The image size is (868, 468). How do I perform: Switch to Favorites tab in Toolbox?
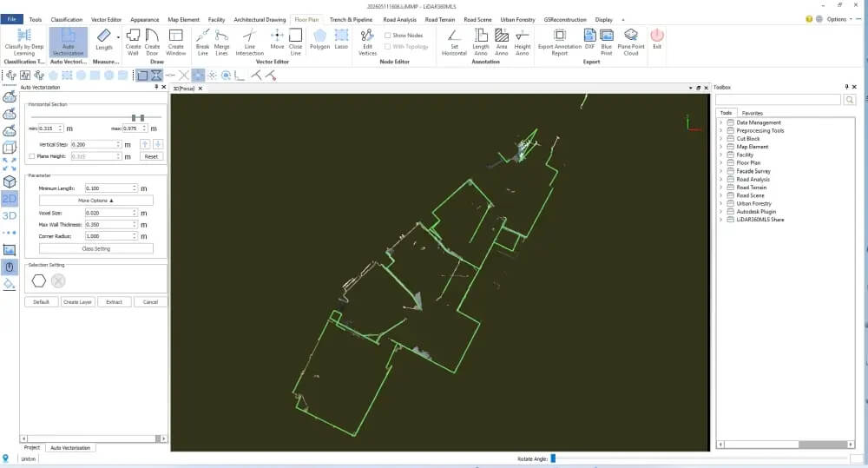(752, 113)
